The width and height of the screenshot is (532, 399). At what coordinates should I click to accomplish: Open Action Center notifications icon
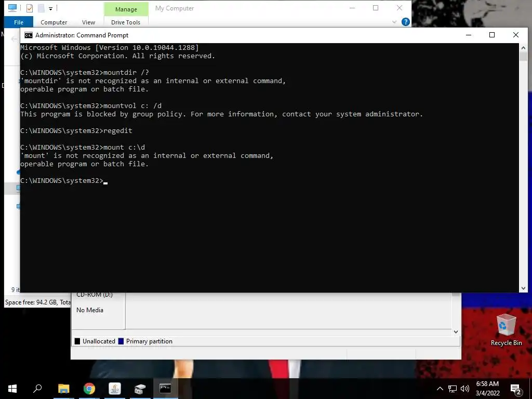coord(516,389)
